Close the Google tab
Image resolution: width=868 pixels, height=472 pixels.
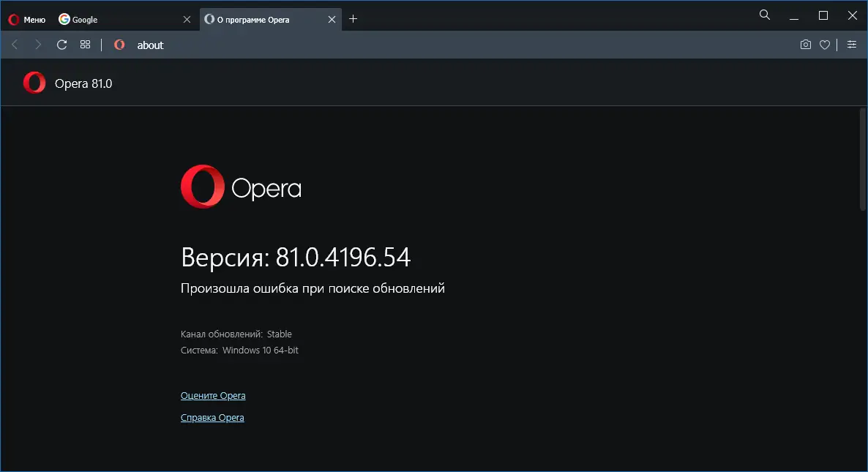(187, 19)
